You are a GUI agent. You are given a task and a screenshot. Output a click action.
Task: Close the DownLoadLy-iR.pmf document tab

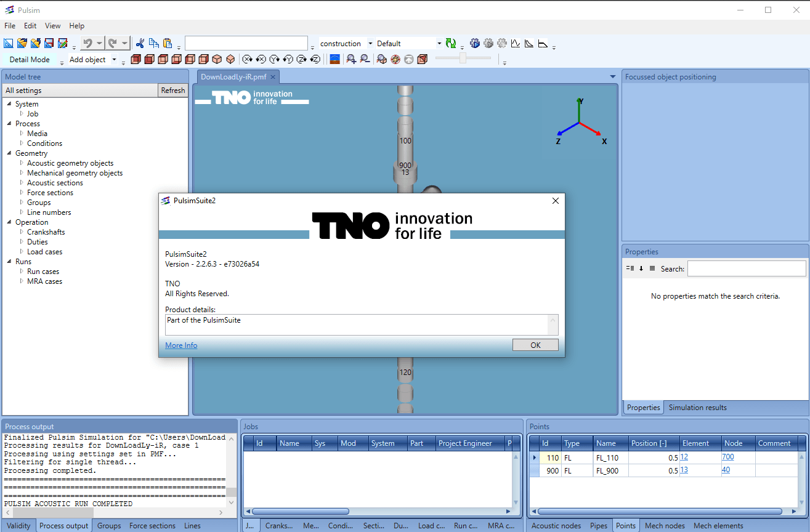pos(272,77)
